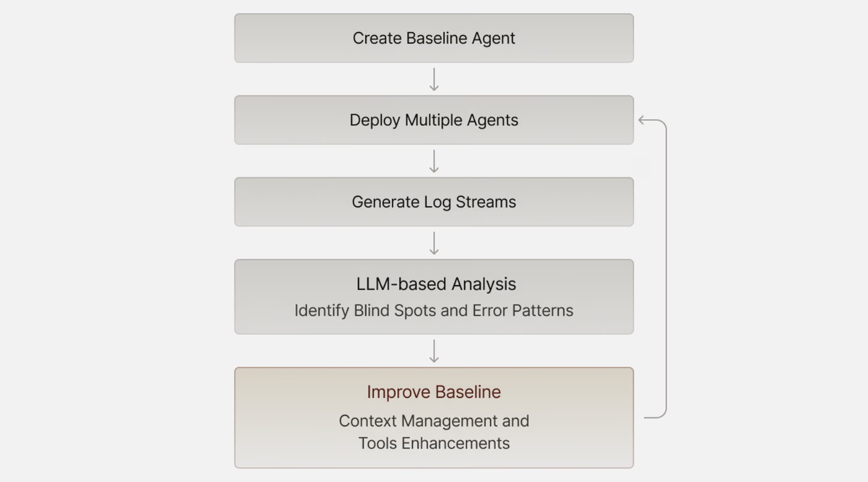Click Identify Blind Spots and Error Patterns subtitle
This screenshot has width=868, height=482.
click(x=434, y=311)
